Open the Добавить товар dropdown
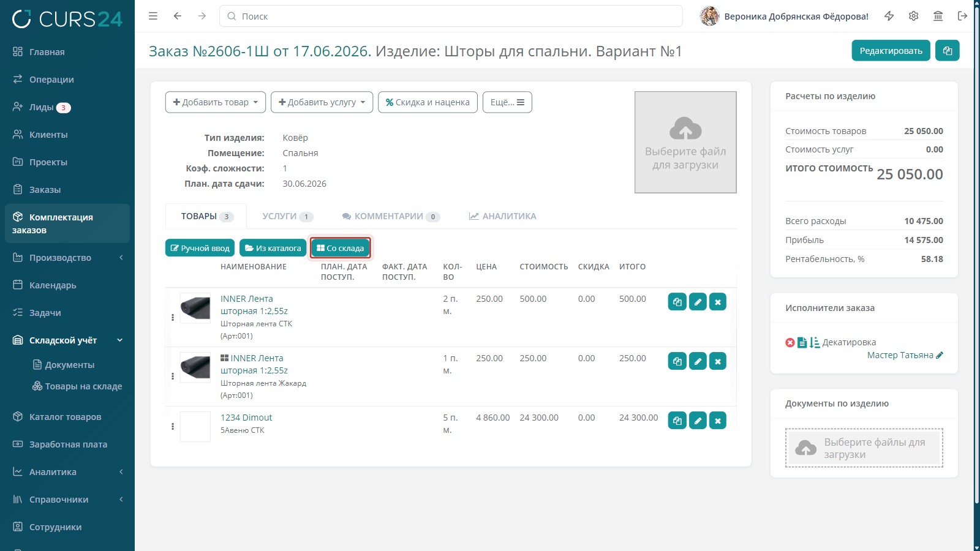 point(216,102)
